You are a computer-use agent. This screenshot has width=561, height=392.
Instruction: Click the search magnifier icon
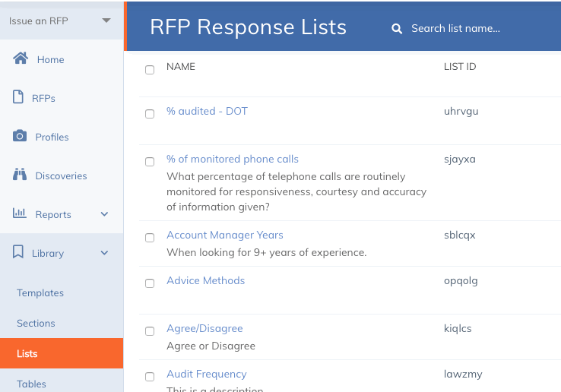click(397, 29)
